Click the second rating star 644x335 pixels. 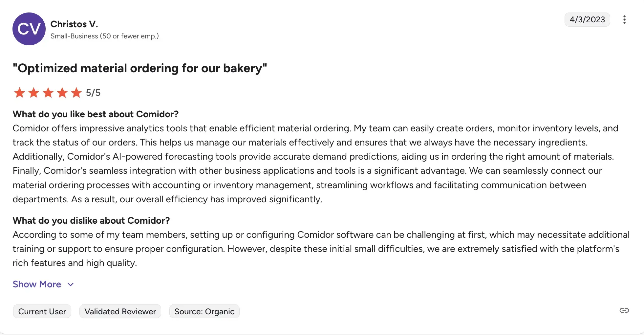point(34,93)
